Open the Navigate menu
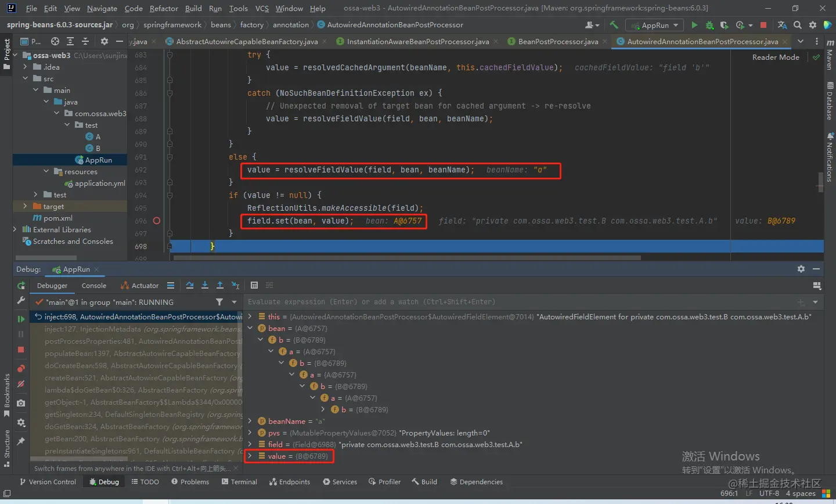 pos(102,8)
